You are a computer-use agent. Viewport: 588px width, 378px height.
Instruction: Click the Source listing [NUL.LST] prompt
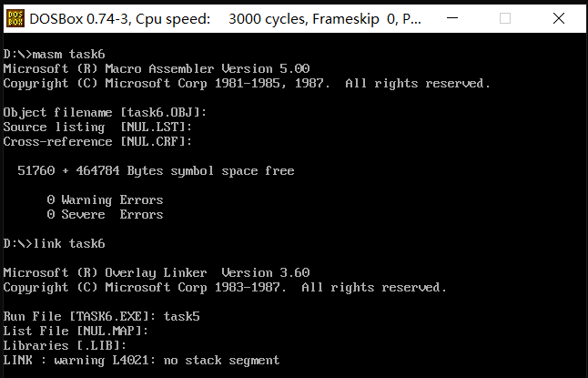pyautogui.click(x=97, y=128)
